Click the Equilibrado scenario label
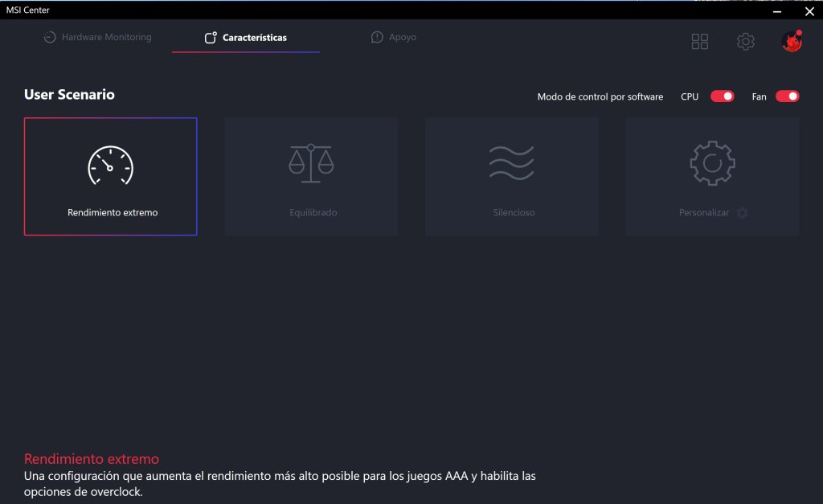This screenshot has height=504, width=823. pos(313,213)
